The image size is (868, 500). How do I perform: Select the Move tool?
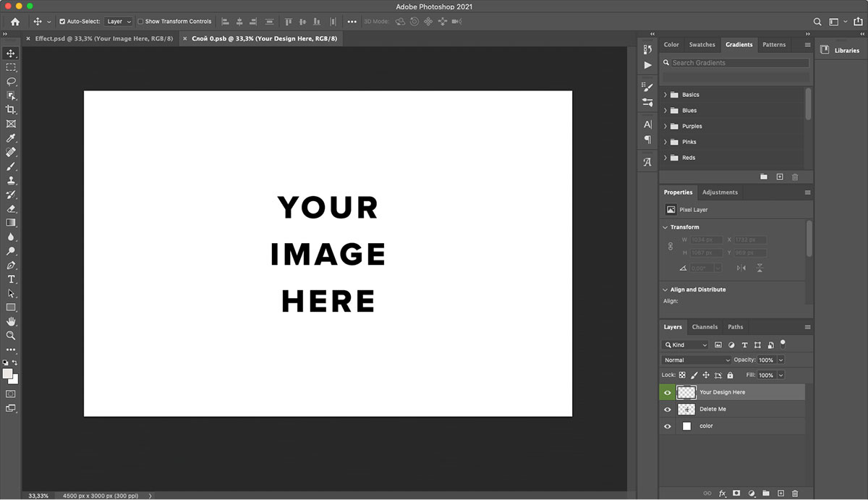(x=11, y=53)
